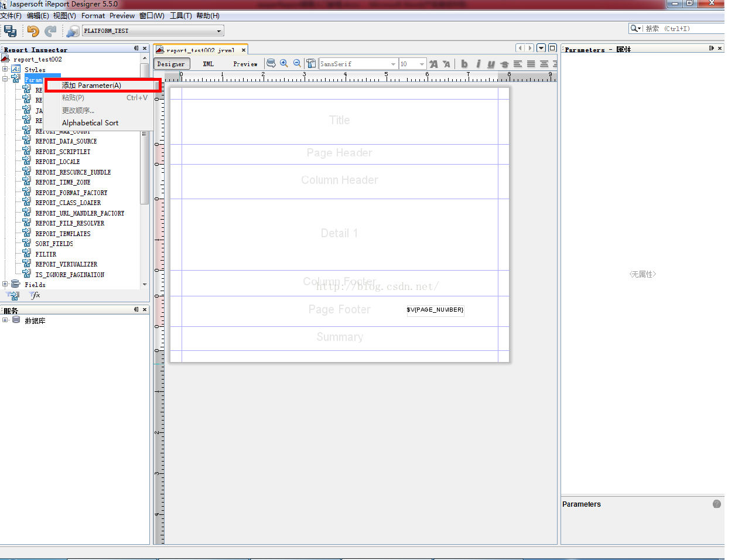745x560 pixels.
Task: Toggle the built-in parameters filter icon
Action: (x=13, y=296)
